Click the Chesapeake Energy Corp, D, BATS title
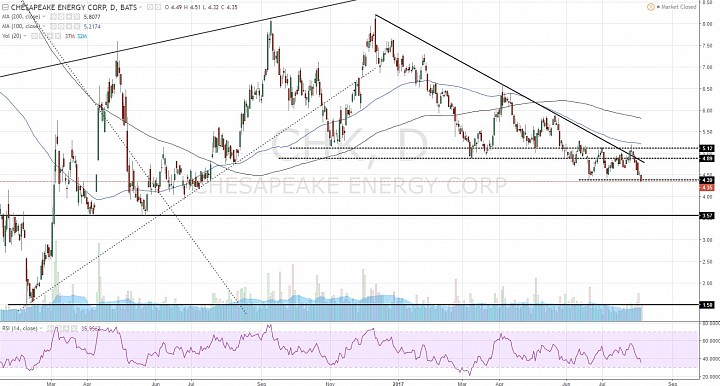Viewport: 720px width, 386px height. click(73, 7)
